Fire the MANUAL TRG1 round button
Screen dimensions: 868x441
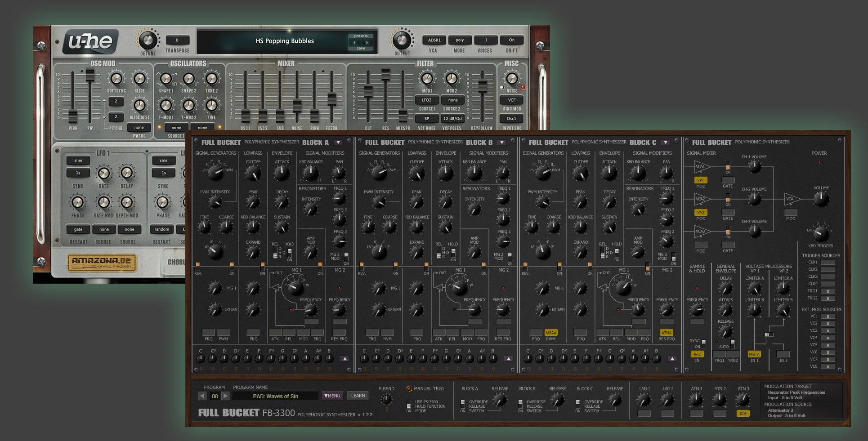[x=409, y=389]
